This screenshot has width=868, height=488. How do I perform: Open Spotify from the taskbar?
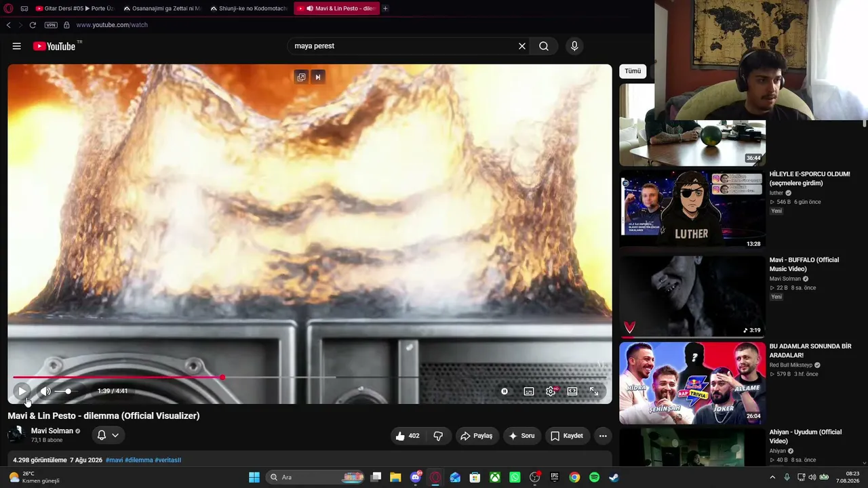click(x=594, y=477)
